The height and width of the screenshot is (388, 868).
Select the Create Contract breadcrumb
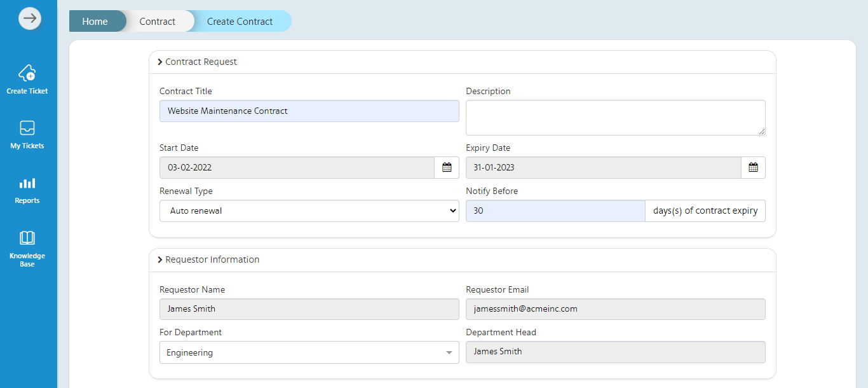coord(240,22)
